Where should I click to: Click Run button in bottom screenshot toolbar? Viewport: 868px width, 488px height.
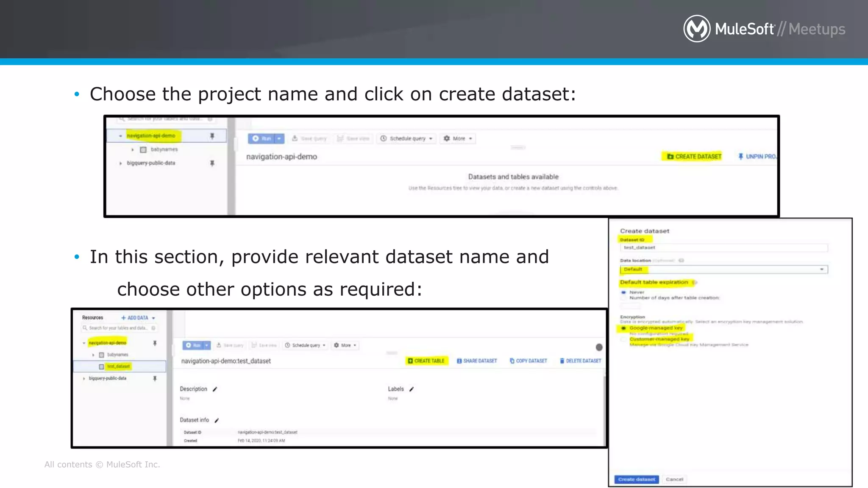tap(193, 345)
